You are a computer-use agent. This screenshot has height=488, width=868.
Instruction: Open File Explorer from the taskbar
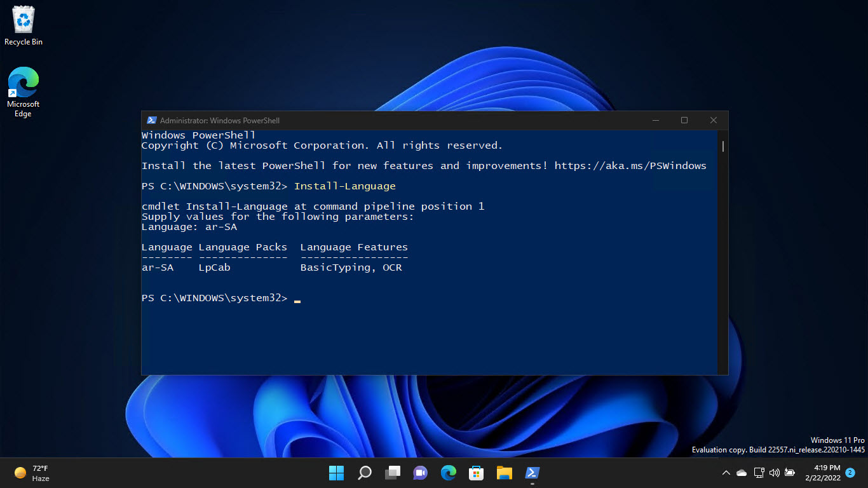click(504, 473)
